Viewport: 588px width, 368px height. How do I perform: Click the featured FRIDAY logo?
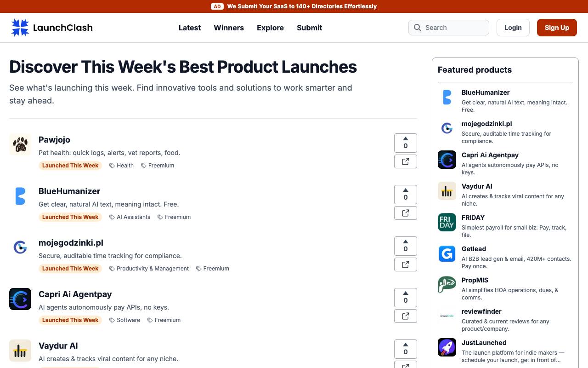[x=447, y=222]
